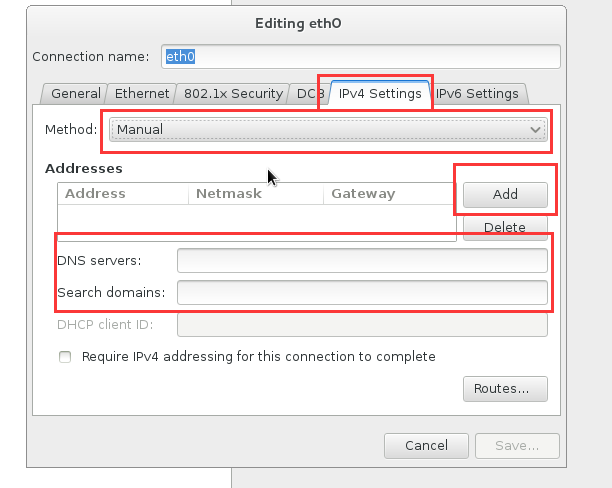Viewport: 612px width, 488px height.
Task: Cancel editing the eth0 connection
Action: [x=426, y=445]
